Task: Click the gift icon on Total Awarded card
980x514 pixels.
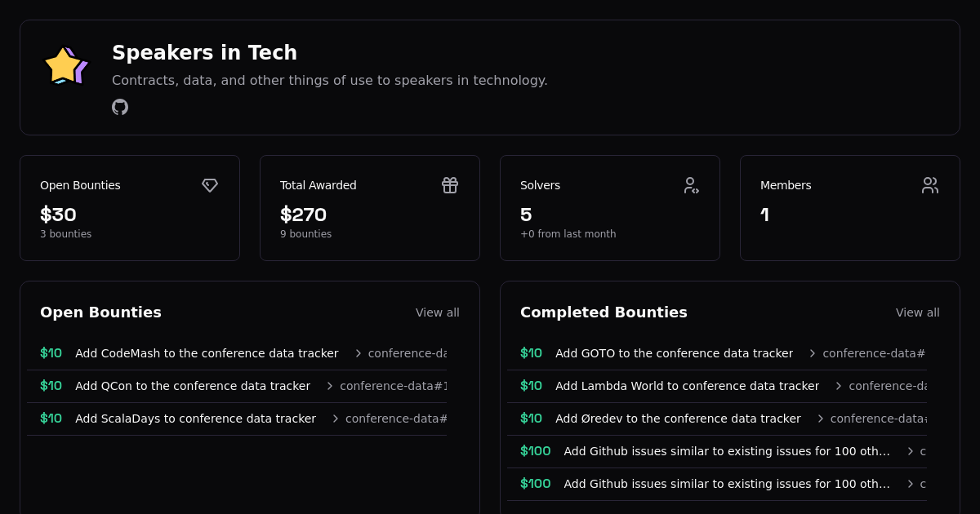Action: coord(450,185)
